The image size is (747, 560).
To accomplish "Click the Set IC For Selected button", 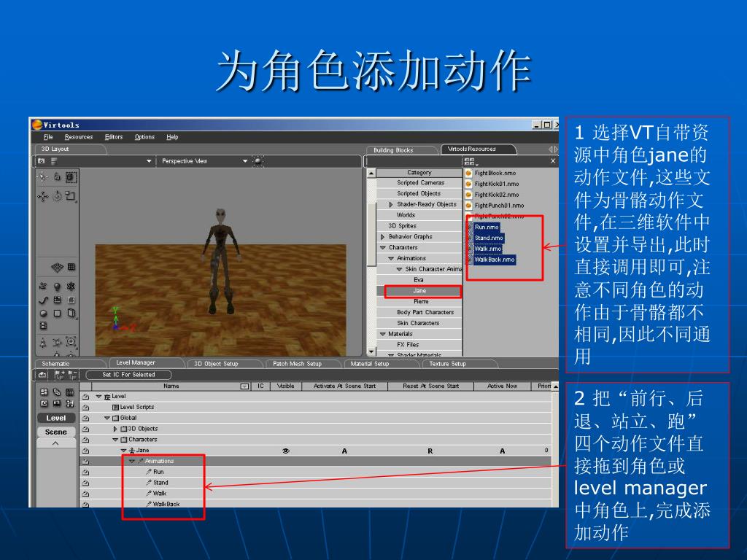I will point(128,375).
